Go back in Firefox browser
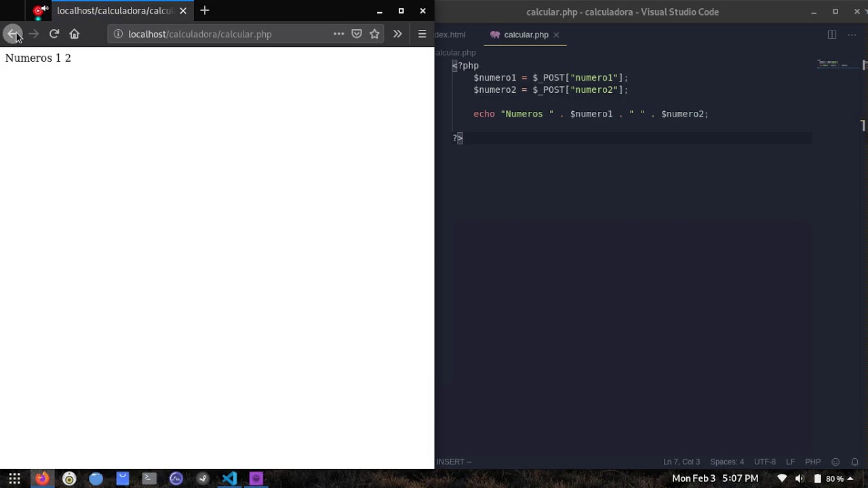Screen dimensions: 868x488 click(x=13, y=34)
